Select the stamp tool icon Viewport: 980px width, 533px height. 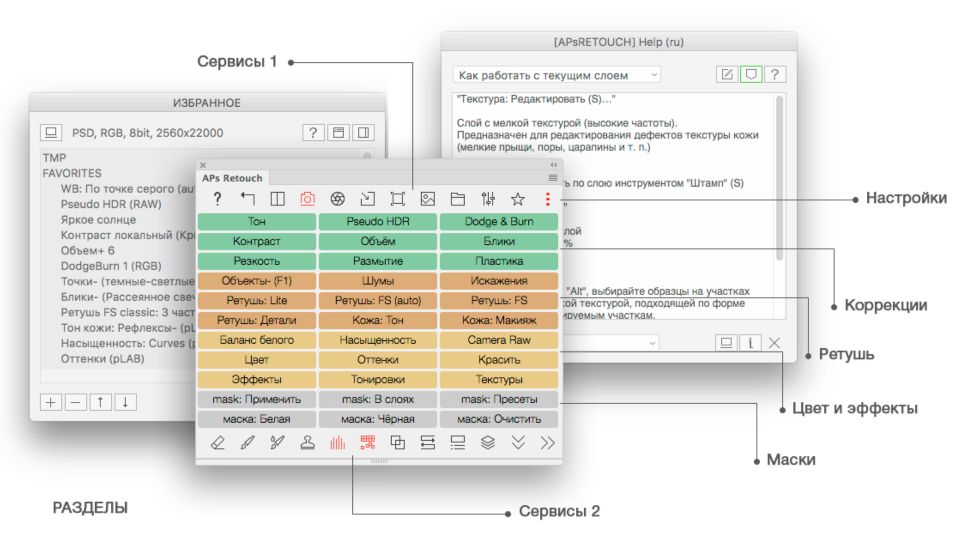pyautogui.click(x=307, y=442)
